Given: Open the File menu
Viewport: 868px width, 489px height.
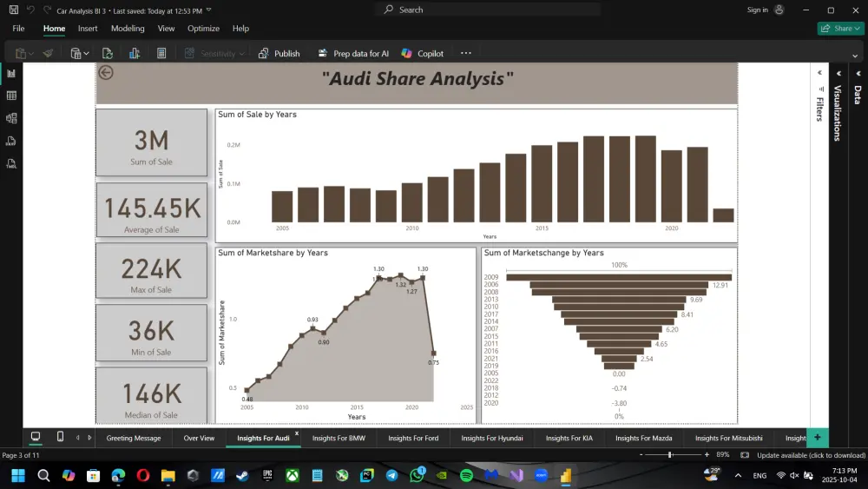Looking at the screenshot, I should (x=18, y=29).
